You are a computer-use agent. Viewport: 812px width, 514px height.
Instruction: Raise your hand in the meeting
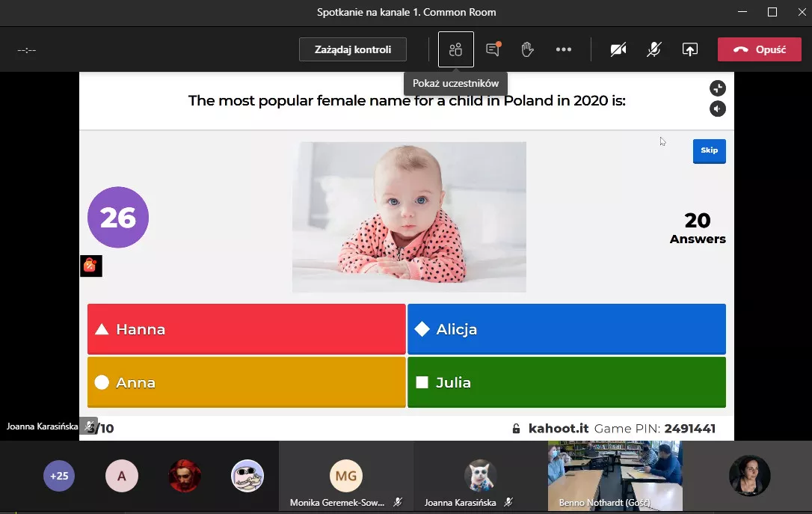(x=527, y=49)
